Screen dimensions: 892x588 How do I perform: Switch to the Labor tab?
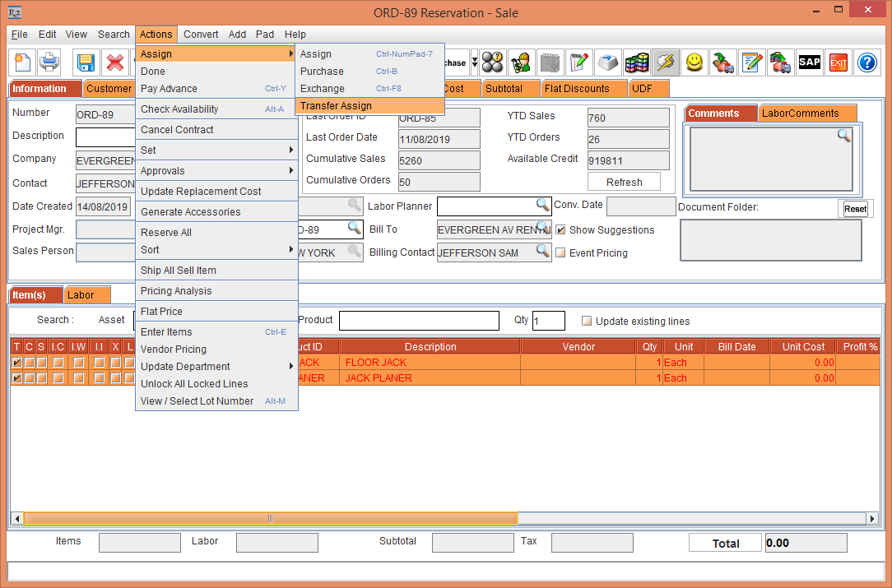point(86,294)
